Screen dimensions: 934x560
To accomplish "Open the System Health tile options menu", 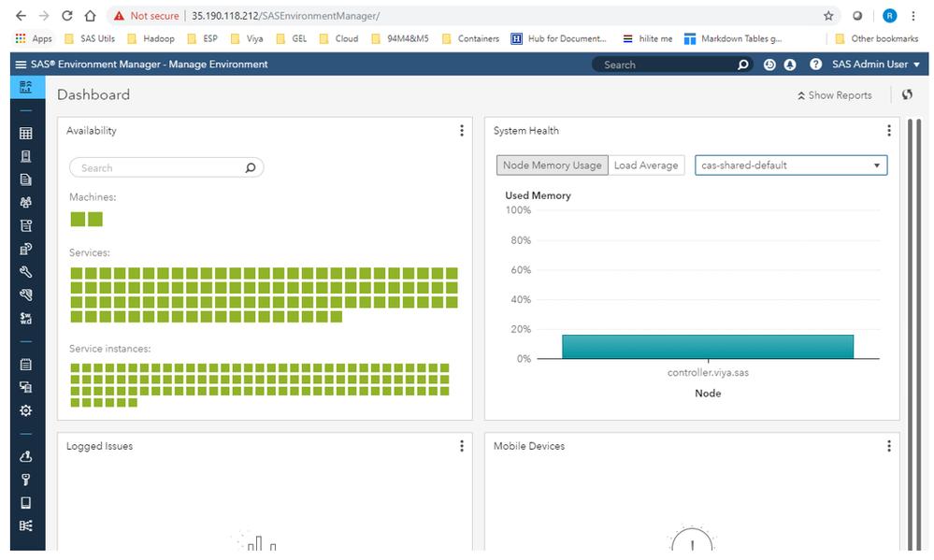I will coord(889,131).
